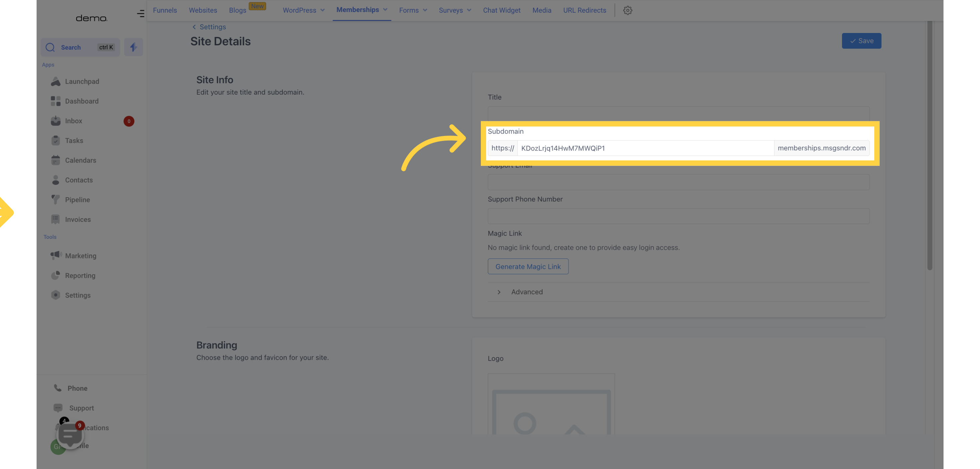
Task: Select the Invoices icon in sidebar
Action: click(x=56, y=219)
